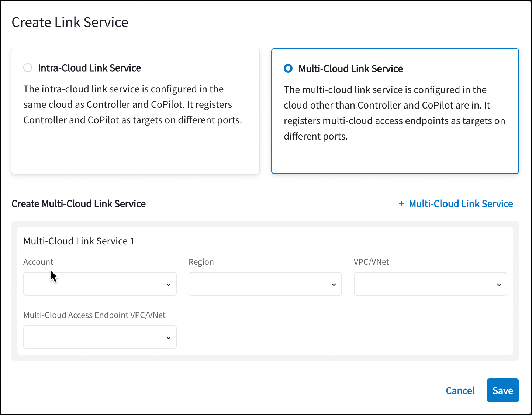Click the Intra-Cloud Link Service card title
The height and width of the screenshot is (415, 532).
[89, 68]
